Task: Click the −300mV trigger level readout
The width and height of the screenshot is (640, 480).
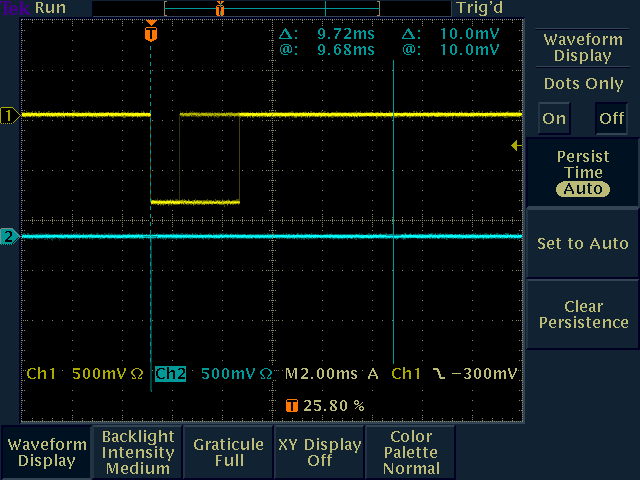Action: click(484, 374)
